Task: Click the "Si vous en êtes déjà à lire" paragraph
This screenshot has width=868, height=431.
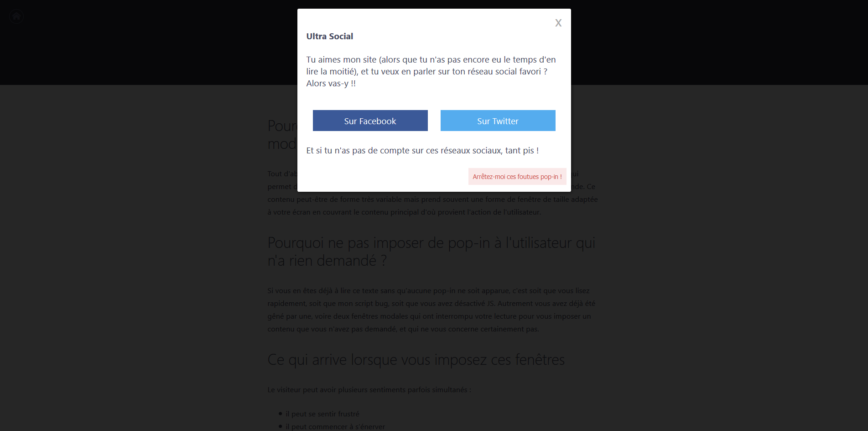Action: (431, 310)
